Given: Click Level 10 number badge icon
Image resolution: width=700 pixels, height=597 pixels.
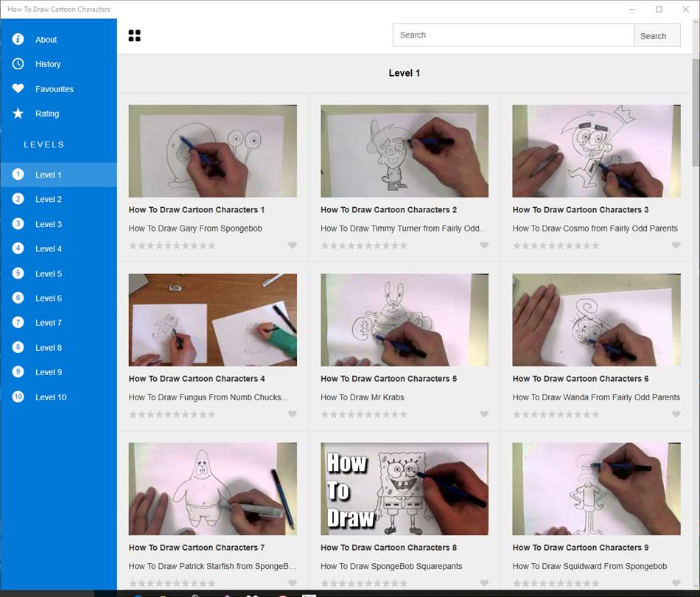Looking at the screenshot, I should 18,397.
